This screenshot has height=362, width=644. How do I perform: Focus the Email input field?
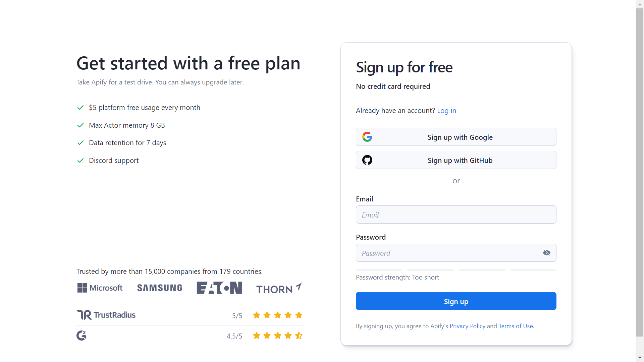[456, 215]
